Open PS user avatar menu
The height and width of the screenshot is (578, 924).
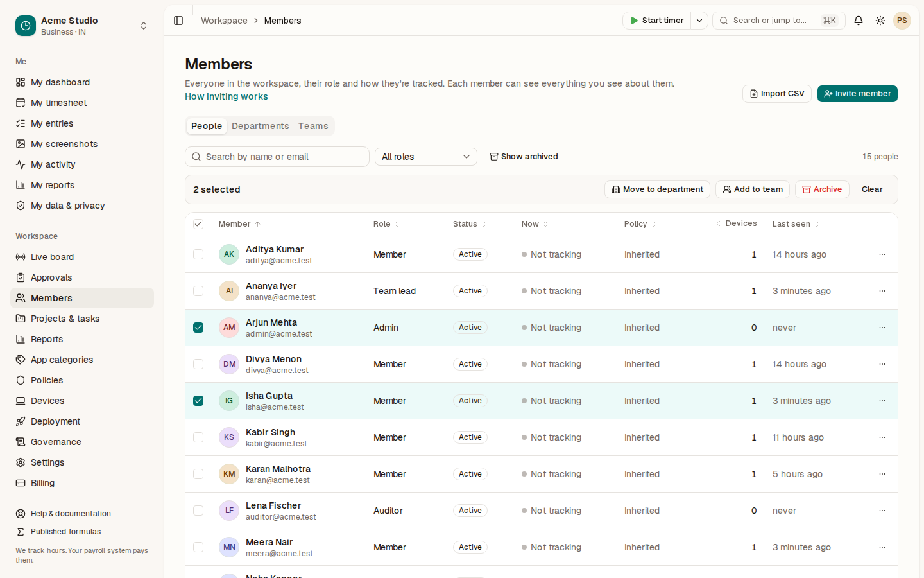tap(902, 21)
